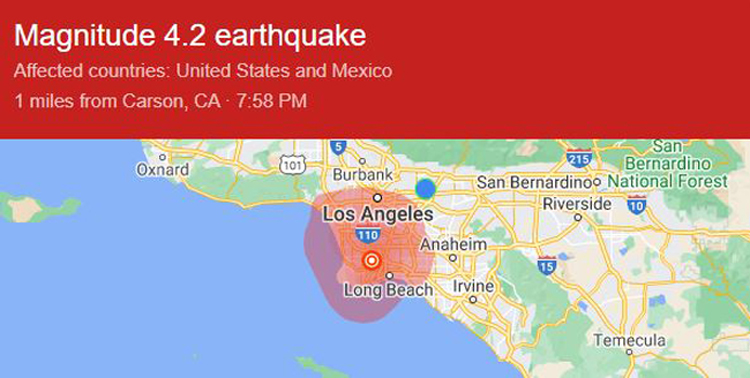This screenshot has width=750, height=378.
Task: Click the Interstate 15 highway shield
Action: pos(547,266)
